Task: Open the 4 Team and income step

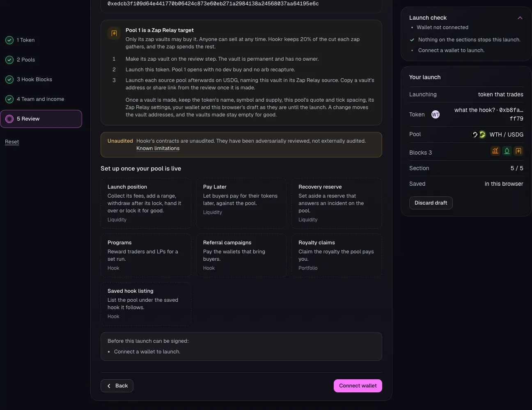Action: [41, 99]
